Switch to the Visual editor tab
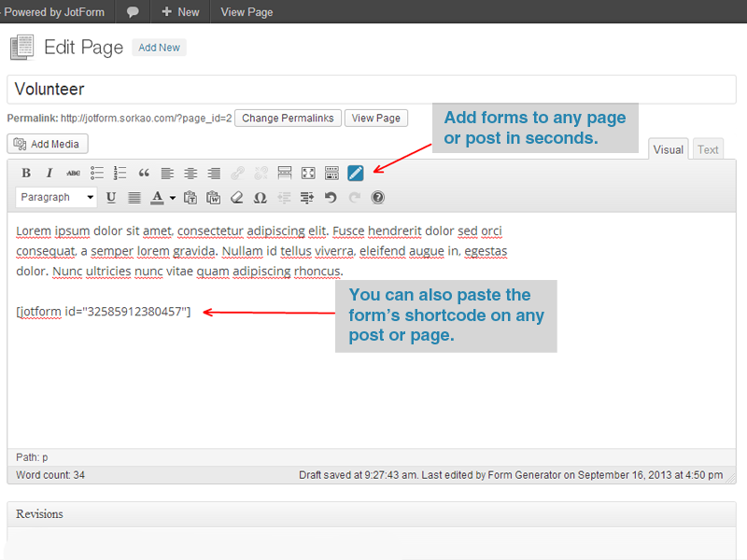Image resolution: width=747 pixels, height=560 pixels. 668,149
